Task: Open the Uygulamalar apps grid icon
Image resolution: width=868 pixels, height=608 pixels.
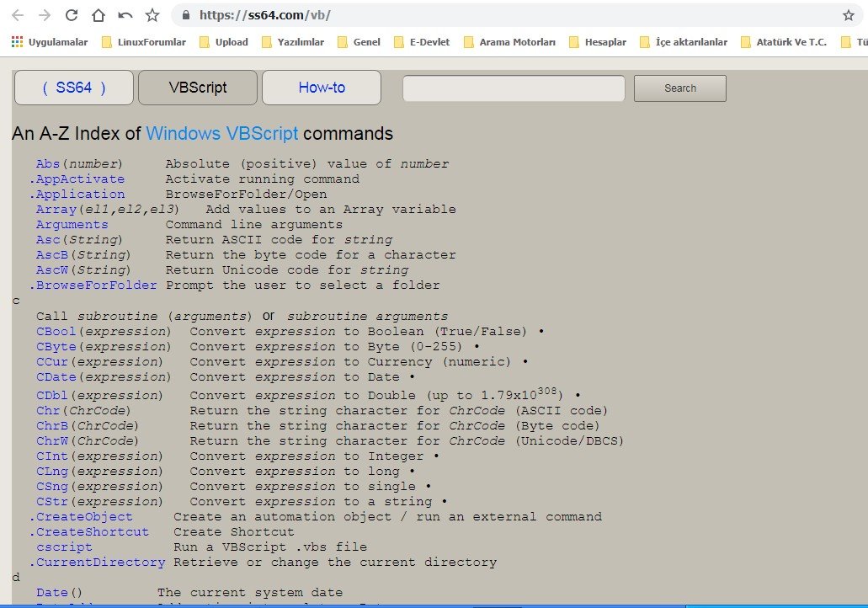Action: click(17, 41)
